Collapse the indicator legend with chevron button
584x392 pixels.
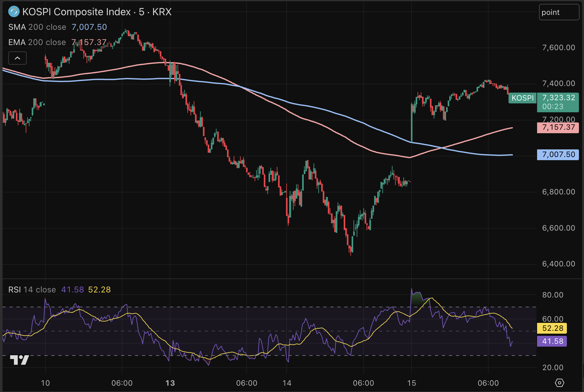tap(17, 58)
